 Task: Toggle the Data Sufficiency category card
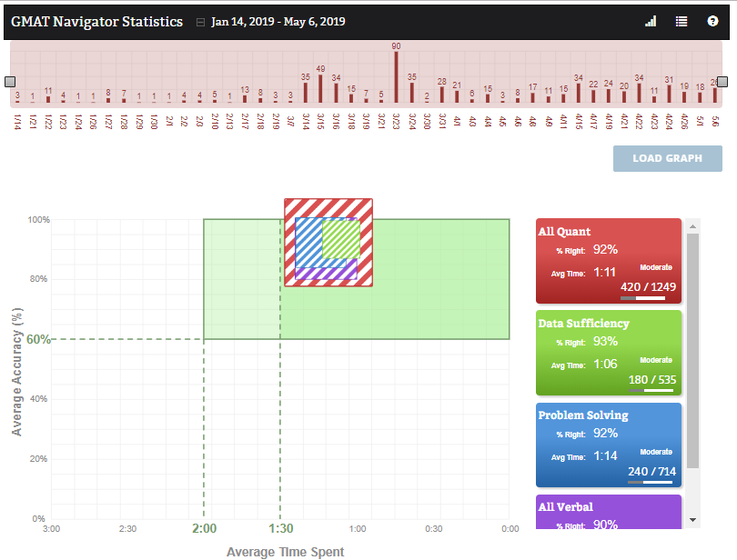click(x=609, y=353)
